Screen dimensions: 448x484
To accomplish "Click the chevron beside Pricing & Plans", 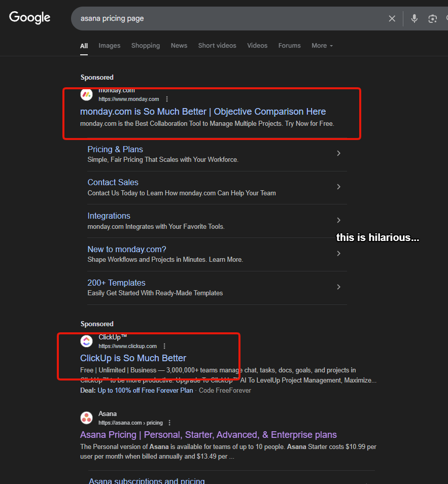I will pyautogui.click(x=338, y=153).
